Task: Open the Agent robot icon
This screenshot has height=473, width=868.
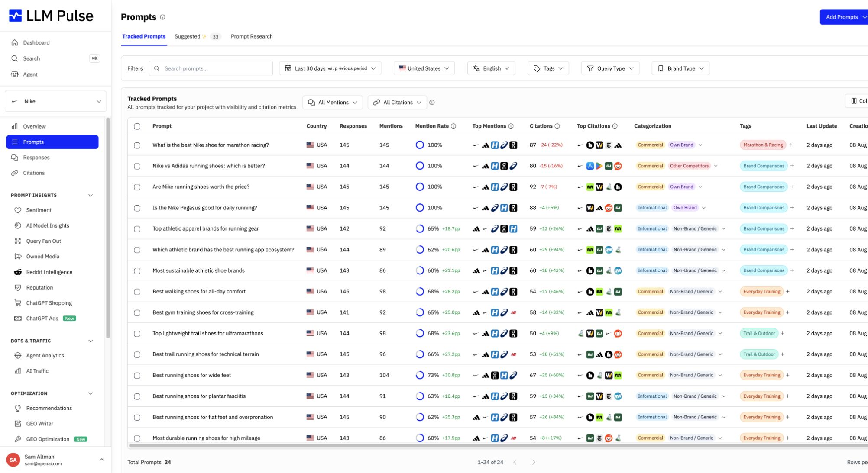Action: click(x=15, y=74)
